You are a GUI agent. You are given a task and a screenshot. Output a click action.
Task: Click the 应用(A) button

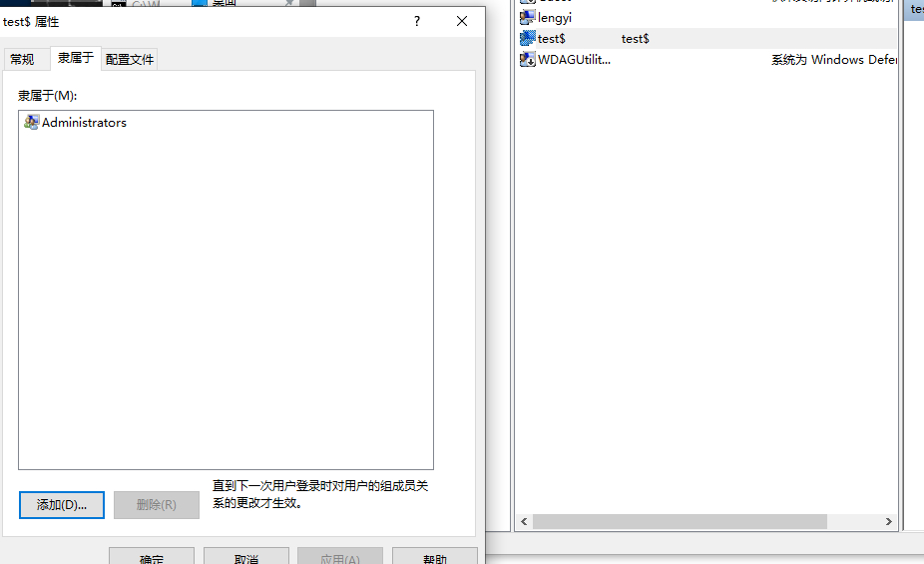340,556
